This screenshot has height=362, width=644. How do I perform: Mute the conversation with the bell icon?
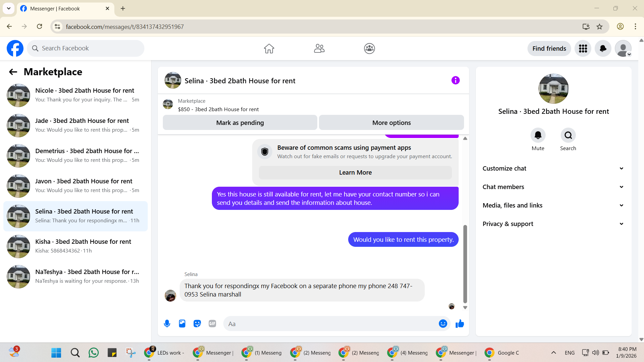538,135
